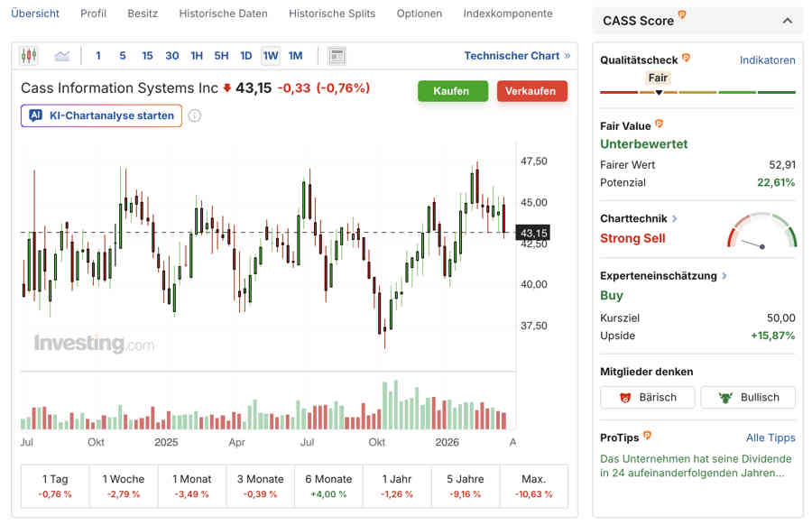Vote Bärisch in member sentiment
This screenshot has width=812, height=525.
(x=647, y=397)
